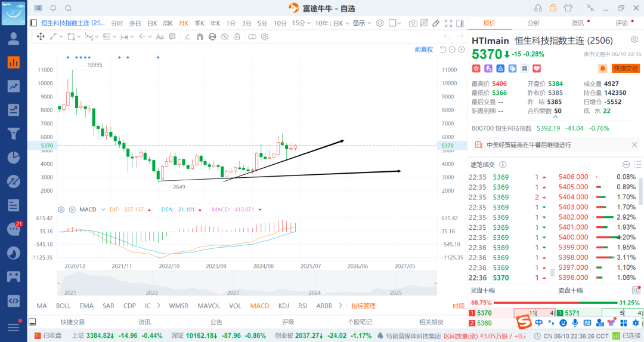Delete drawings with the trash icon
The width and height of the screenshot is (644, 342).
coord(237,36)
